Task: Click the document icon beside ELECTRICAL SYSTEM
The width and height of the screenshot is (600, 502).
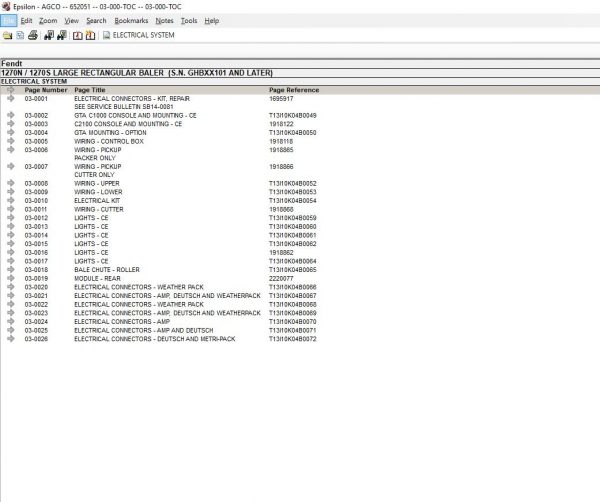Action: click(106, 36)
